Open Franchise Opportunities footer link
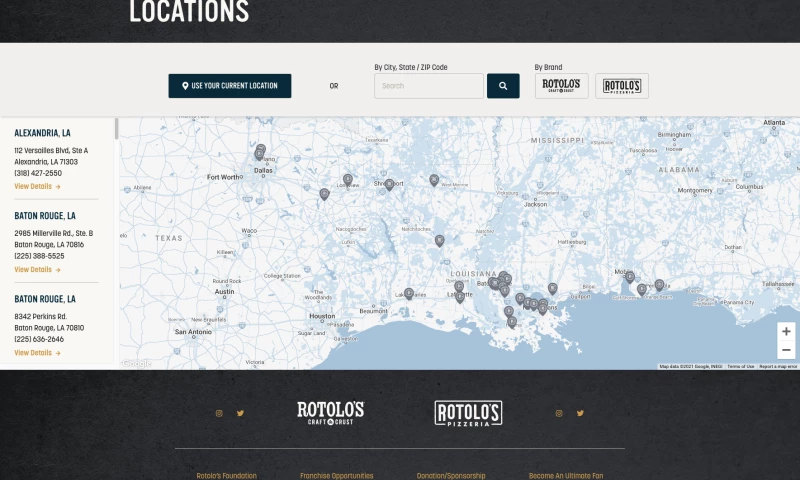 [337, 476]
